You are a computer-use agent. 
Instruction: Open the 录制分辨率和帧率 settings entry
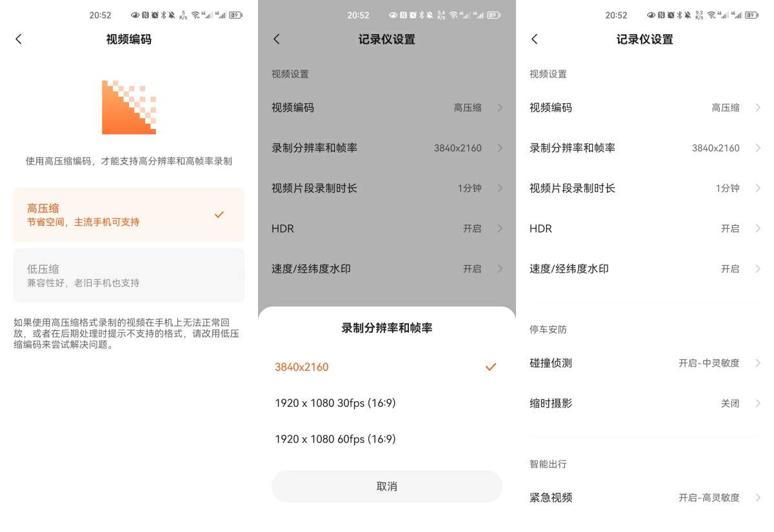click(387, 148)
